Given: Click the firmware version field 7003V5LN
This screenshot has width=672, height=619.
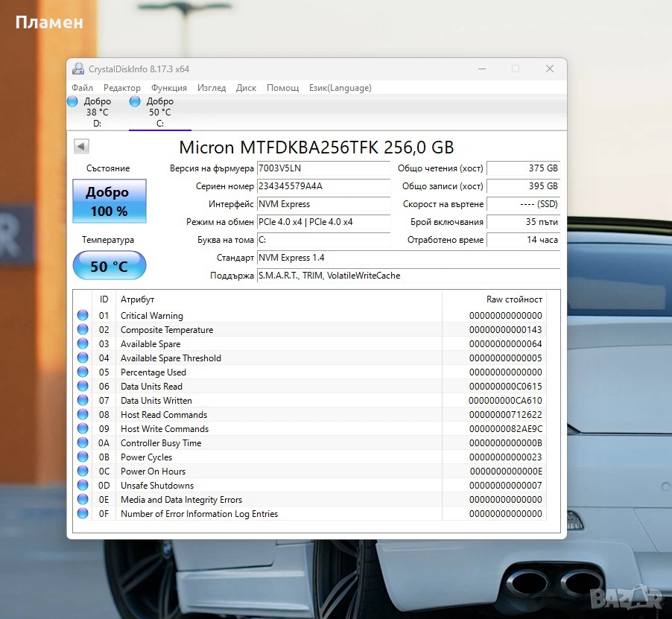Looking at the screenshot, I should 323,168.
